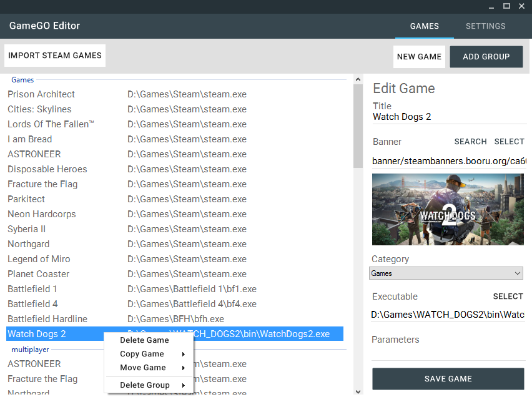Select Syberia II row
This screenshot has height=397, width=532.
[175, 229]
